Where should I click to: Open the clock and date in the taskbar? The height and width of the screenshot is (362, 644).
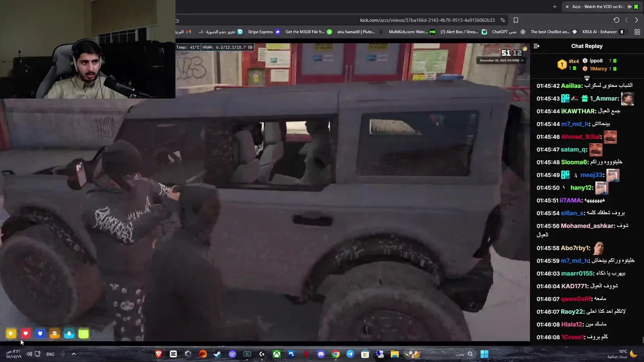(14, 354)
